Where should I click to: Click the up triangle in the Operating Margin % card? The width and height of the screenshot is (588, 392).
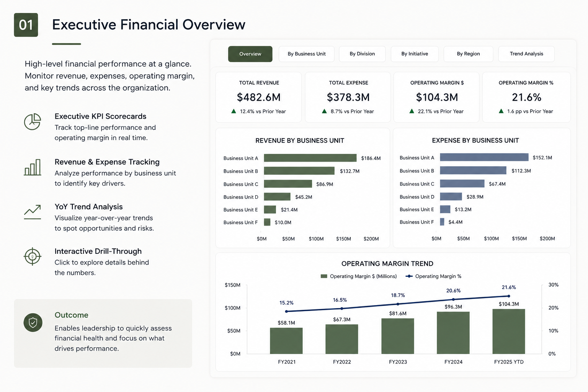pos(501,111)
